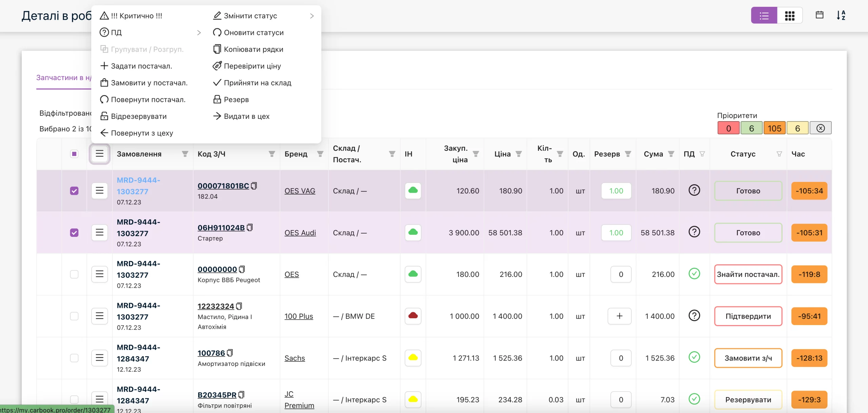Open order link MRD-9444-1303277 in first row
Screen dimensions: 868x413
[x=139, y=186]
